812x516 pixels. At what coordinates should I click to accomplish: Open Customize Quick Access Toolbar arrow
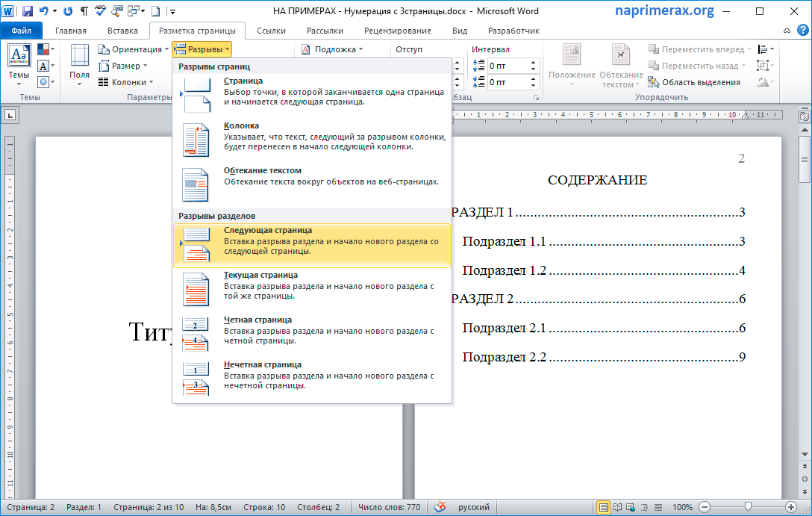click(x=173, y=11)
